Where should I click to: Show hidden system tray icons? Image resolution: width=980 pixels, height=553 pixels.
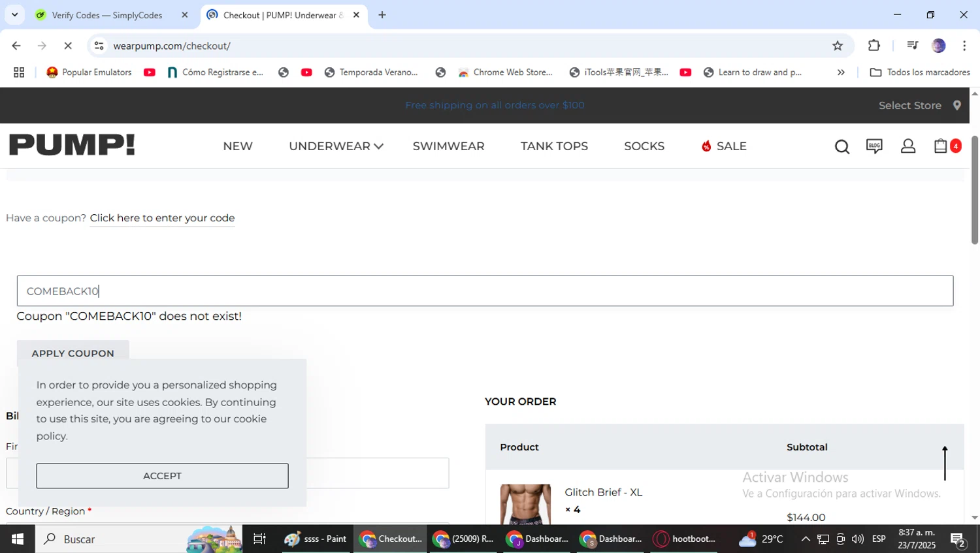pos(806,539)
